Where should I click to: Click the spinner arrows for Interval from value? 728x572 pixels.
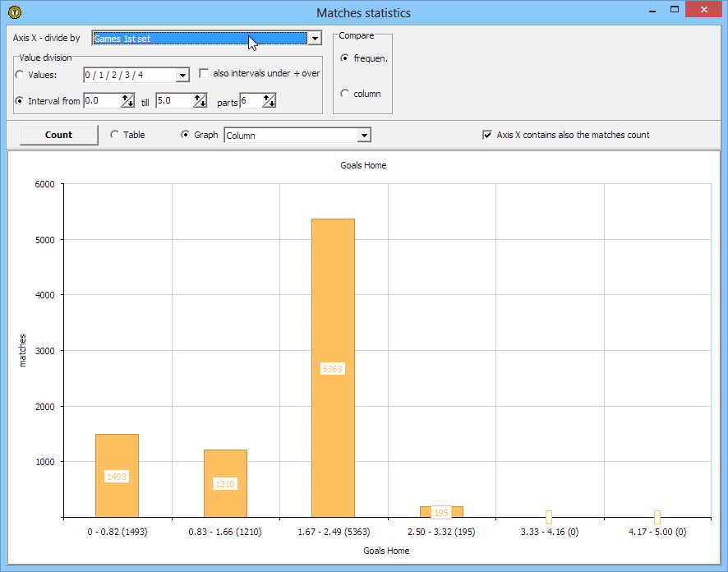[127, 101]
